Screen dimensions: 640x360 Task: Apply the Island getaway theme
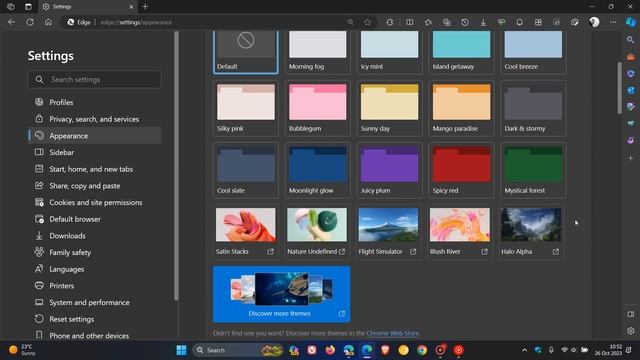[461, 52]
